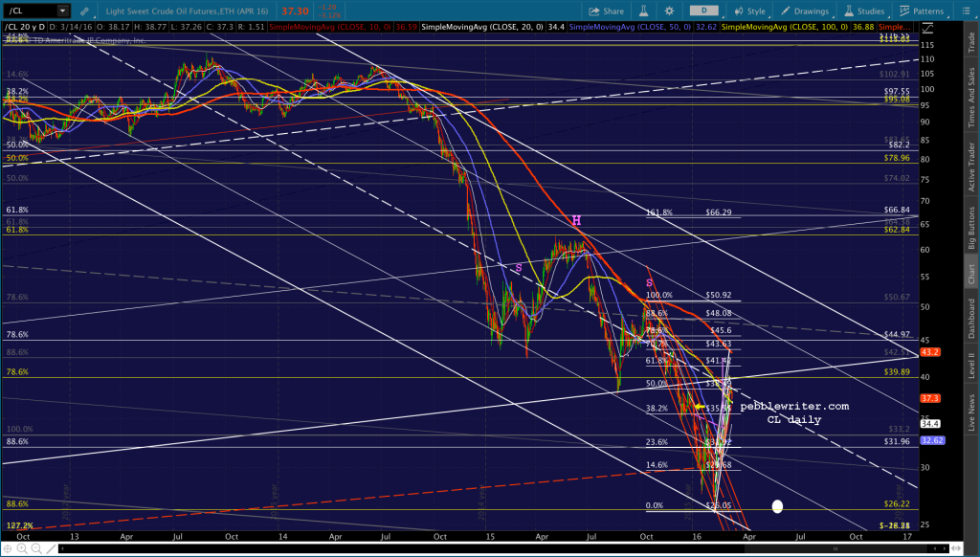This screenshot has height=557, width=980.
Task: Switch to the Dashboard side tab
Action: pyautogui.click(x=971, y=318)
